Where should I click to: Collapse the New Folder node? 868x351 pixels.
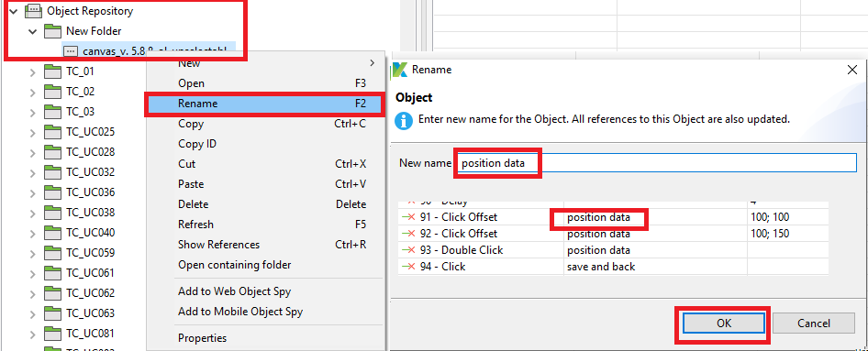pos(33,31)
